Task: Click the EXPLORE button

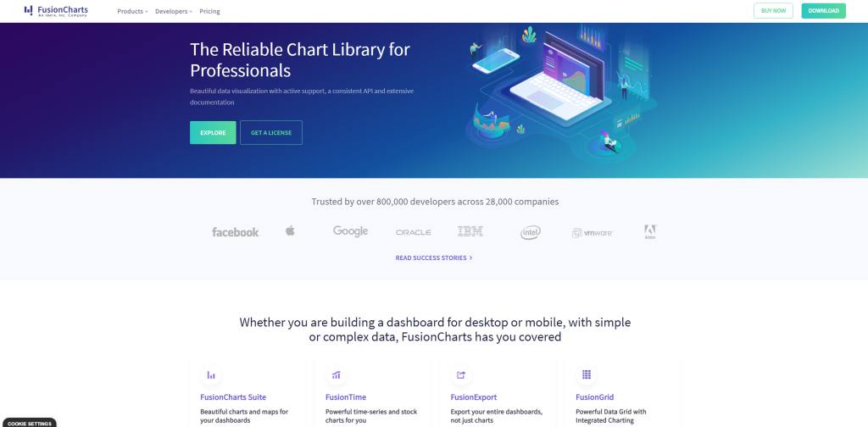Action: (213, 133)
